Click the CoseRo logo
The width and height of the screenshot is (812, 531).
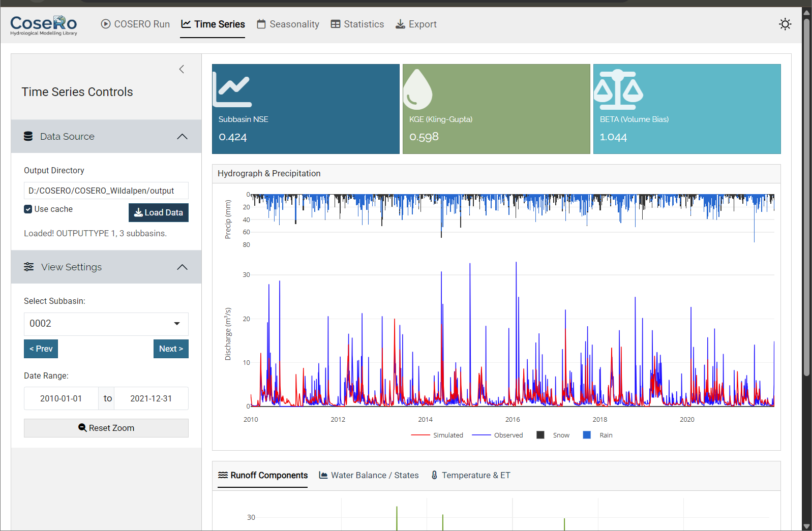pos(44,25)
